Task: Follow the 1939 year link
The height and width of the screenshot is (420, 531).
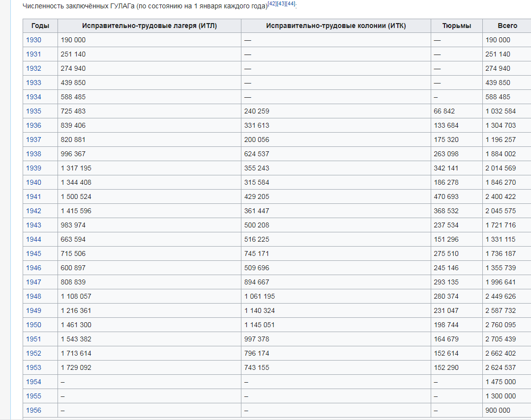Action: [x=33, y=168]
